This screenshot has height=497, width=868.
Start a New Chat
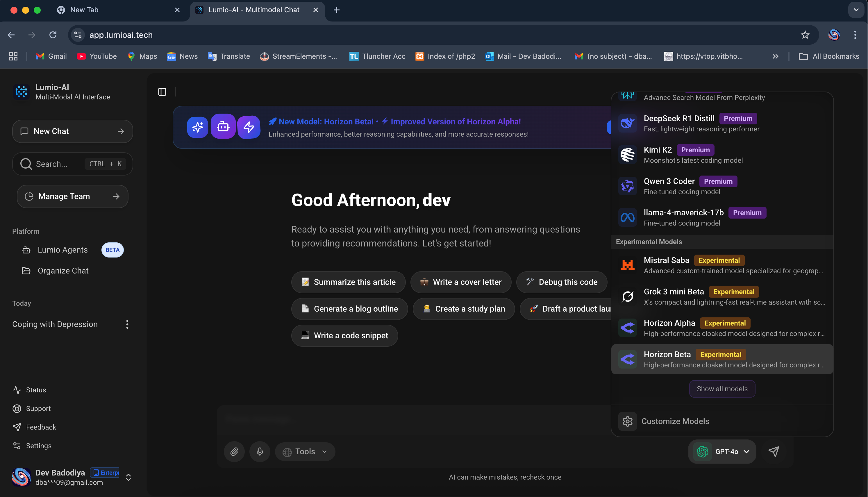click(72, 131)
